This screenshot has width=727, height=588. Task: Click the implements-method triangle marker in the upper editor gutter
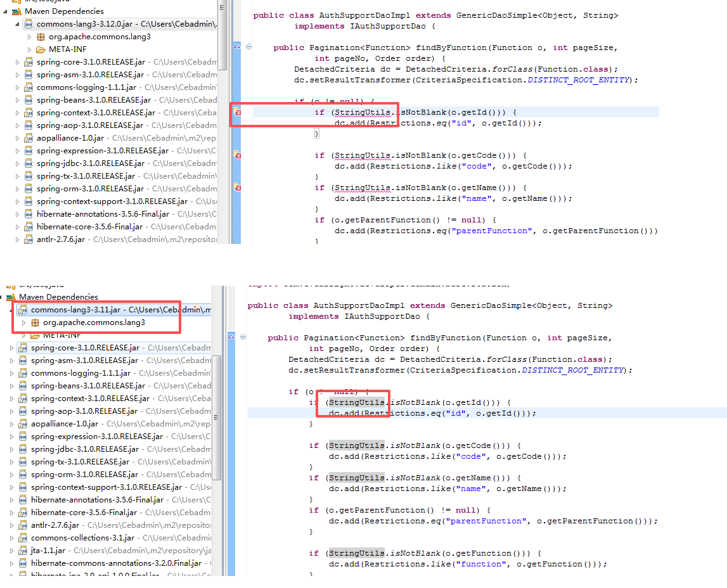237,46
